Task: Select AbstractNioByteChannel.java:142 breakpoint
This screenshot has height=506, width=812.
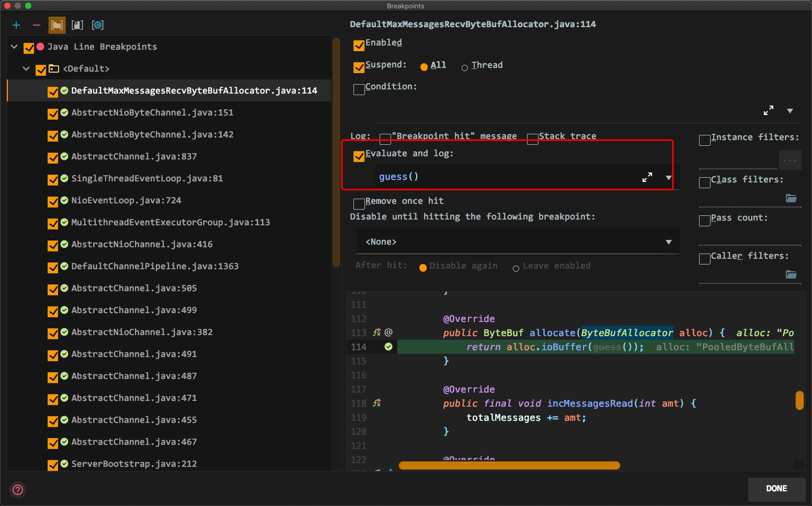Action: point(152,134)
